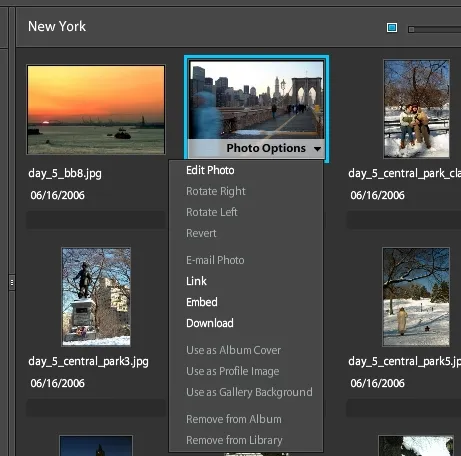
Task: Select the sunset day_5_bb8.jpg thumbnail
Action: (x=96, y=110)
